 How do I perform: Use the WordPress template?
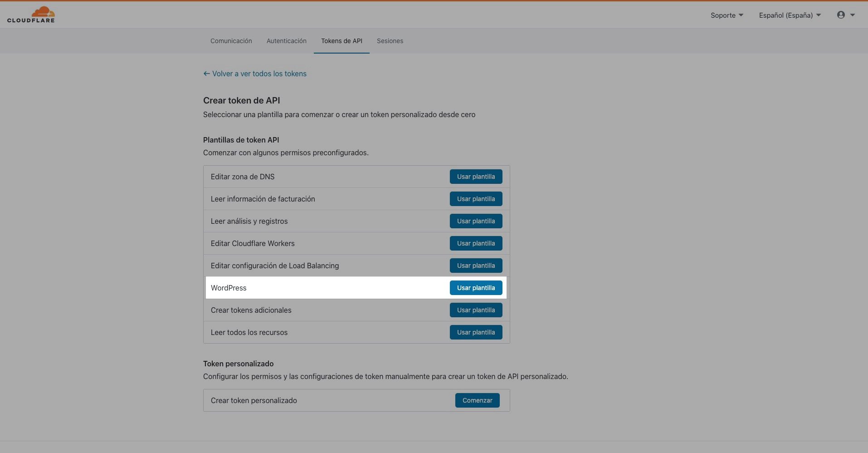point(476,288)
